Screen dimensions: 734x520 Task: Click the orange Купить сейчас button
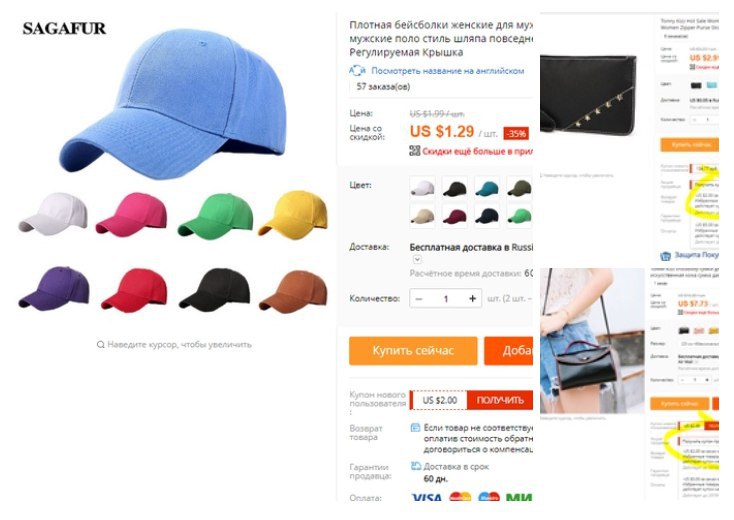click(413, 351)
